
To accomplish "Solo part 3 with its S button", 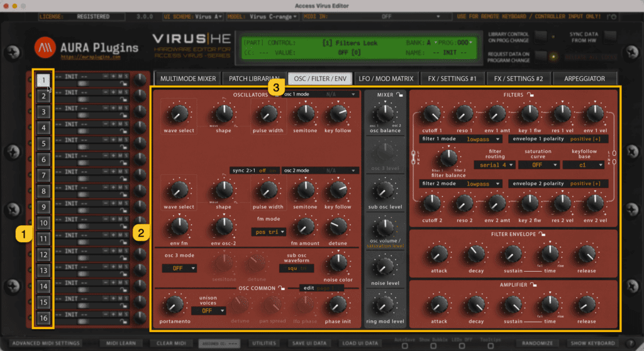I will pos(126,108).
